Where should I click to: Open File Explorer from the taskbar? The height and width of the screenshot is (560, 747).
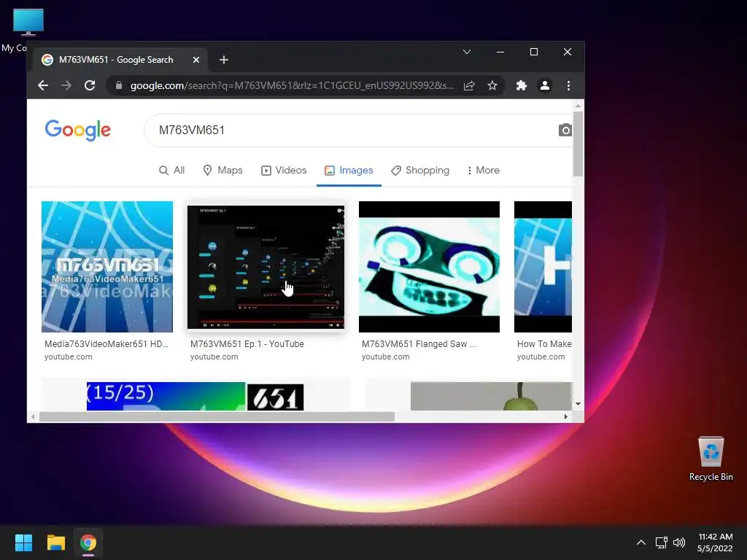tap(55, 542)
